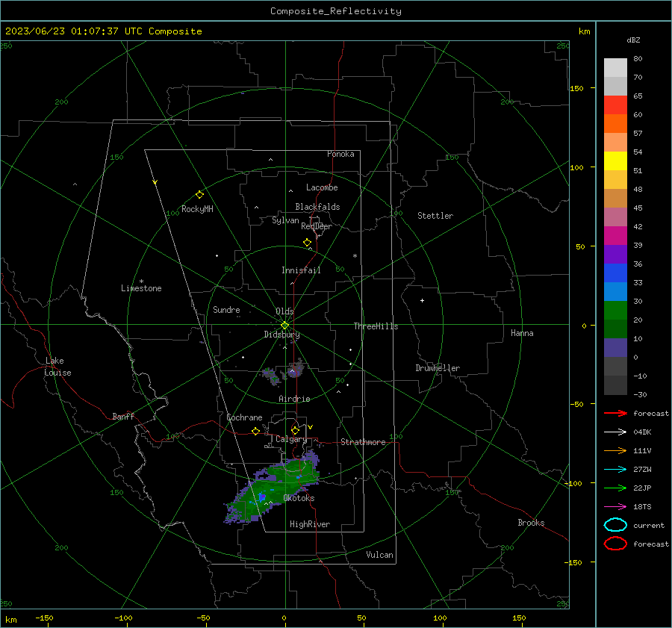Click the cyan current ellipse legend icon
672x628 pixels.
[x=615, y=525]
